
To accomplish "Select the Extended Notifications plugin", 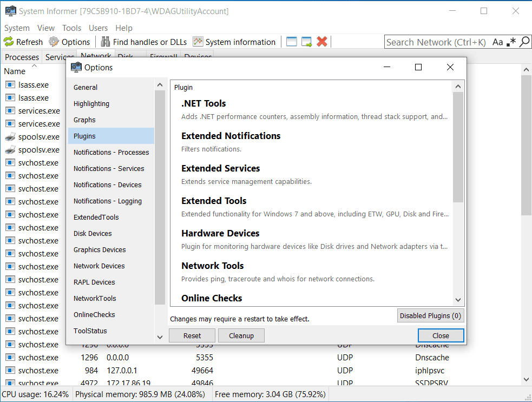I will pyautogui.click(x=312, y=142).
